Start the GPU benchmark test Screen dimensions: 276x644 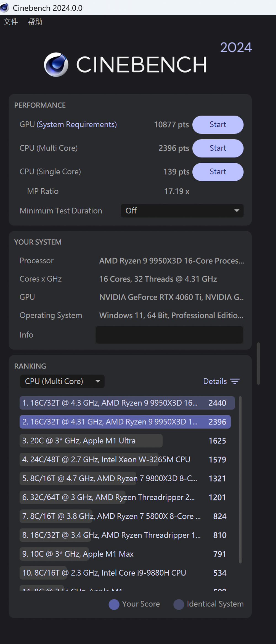tap(217, 125)
